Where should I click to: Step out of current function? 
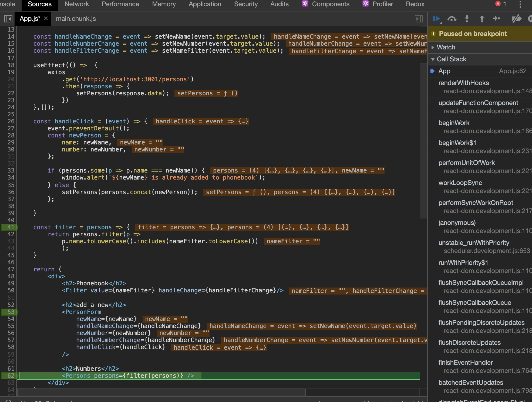(482, 19)
